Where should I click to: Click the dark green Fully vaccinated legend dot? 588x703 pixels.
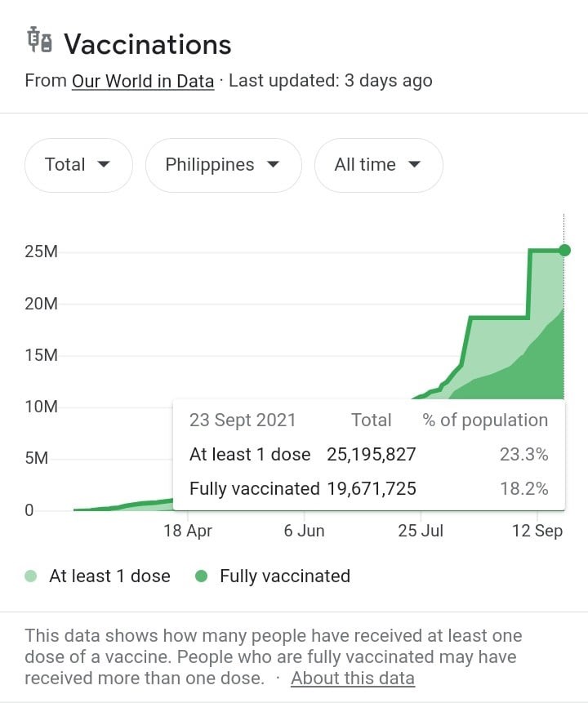202,576
